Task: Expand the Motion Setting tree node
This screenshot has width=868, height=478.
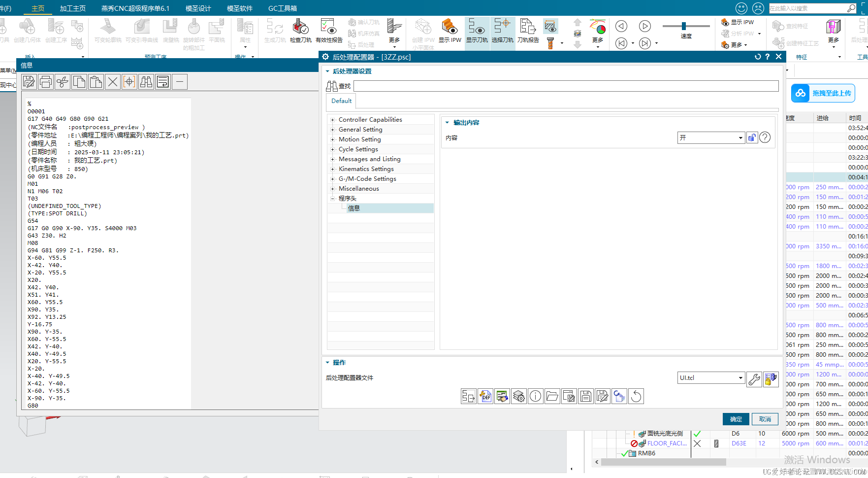Action: [x=333, y=139]
